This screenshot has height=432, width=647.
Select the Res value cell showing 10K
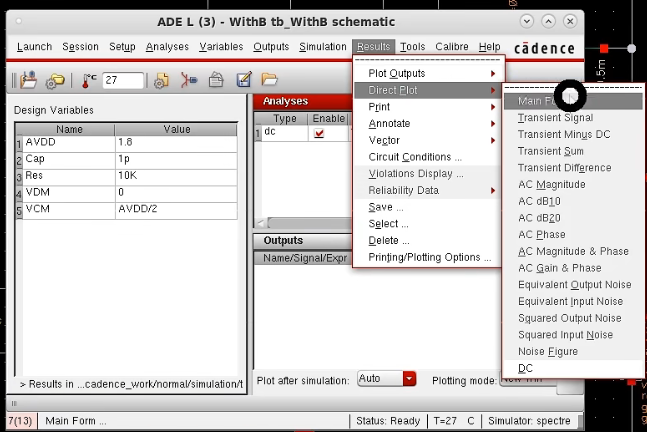coord(176,175)
